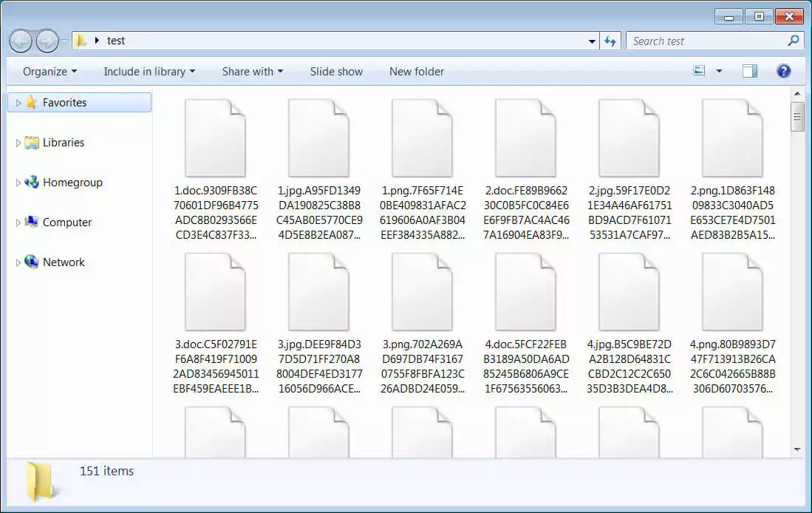Select the file icon of 3.png.702A269A
Viewport: 812px width, 513px height.
[x=423, y=292]
